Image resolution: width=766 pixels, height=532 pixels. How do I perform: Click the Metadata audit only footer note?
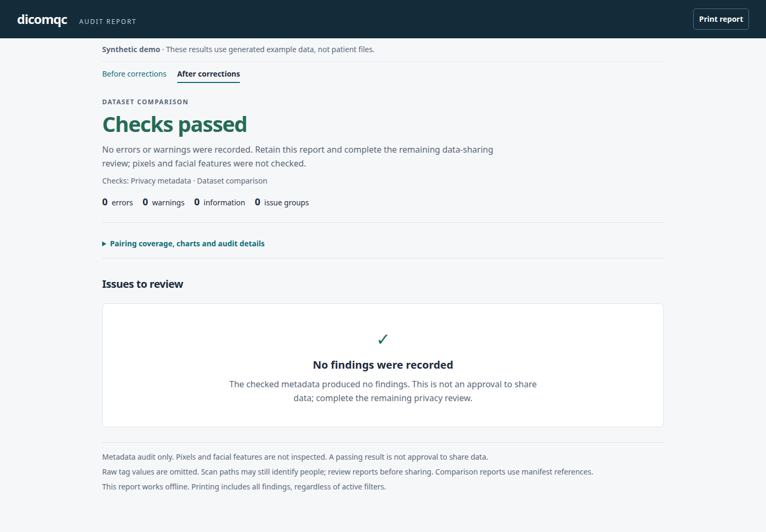pos(295,457)
